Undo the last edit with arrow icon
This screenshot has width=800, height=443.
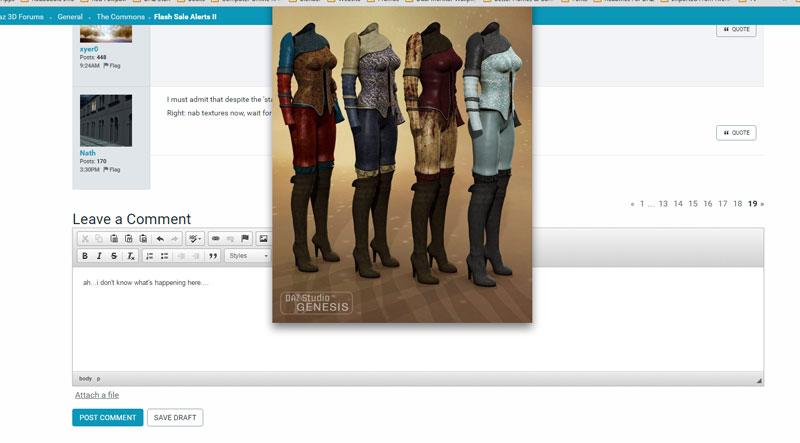coord(160,239)
